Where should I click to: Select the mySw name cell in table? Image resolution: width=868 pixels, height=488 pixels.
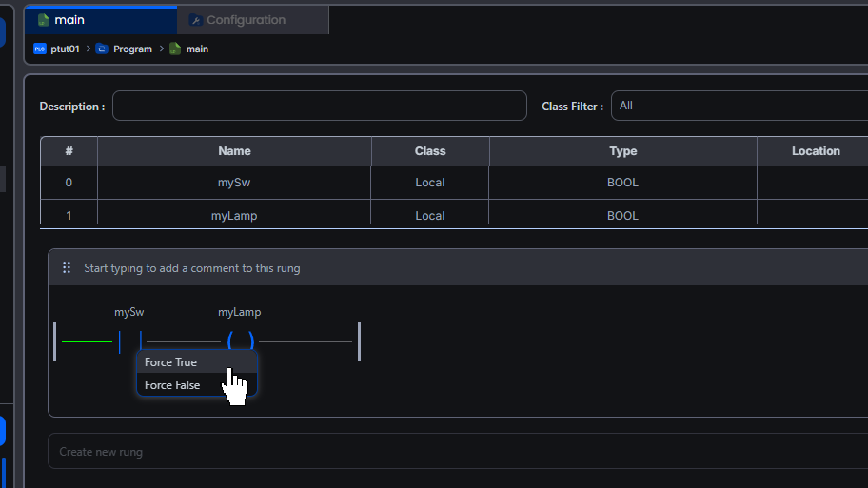[x=234, y=183]
